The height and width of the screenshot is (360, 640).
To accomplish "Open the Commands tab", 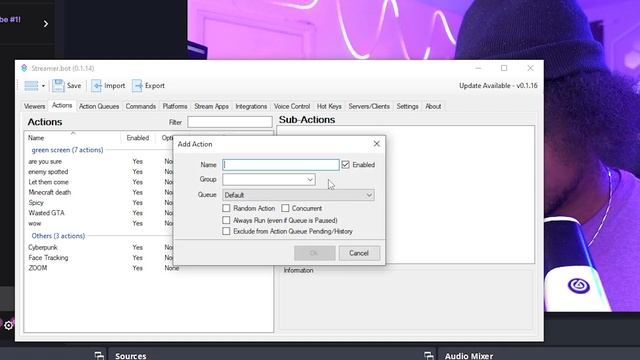I will (x=140, y=106).
